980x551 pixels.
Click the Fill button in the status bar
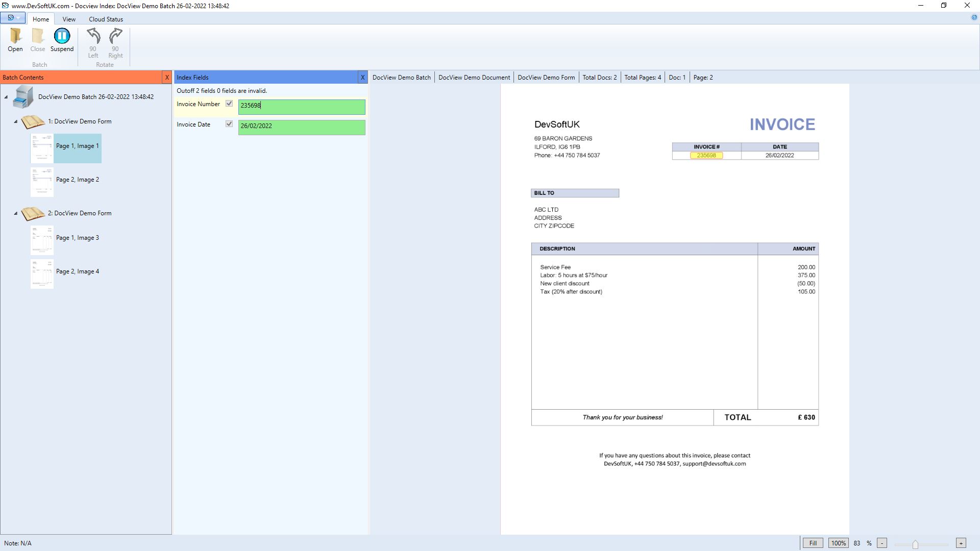coord(813,543)
